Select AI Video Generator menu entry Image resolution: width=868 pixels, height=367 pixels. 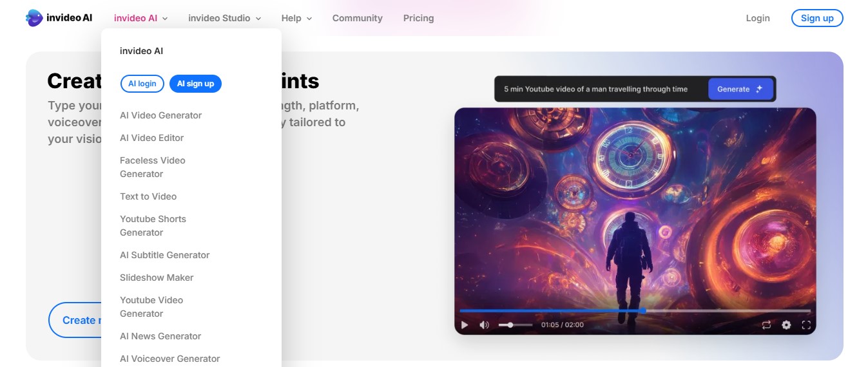161,115
